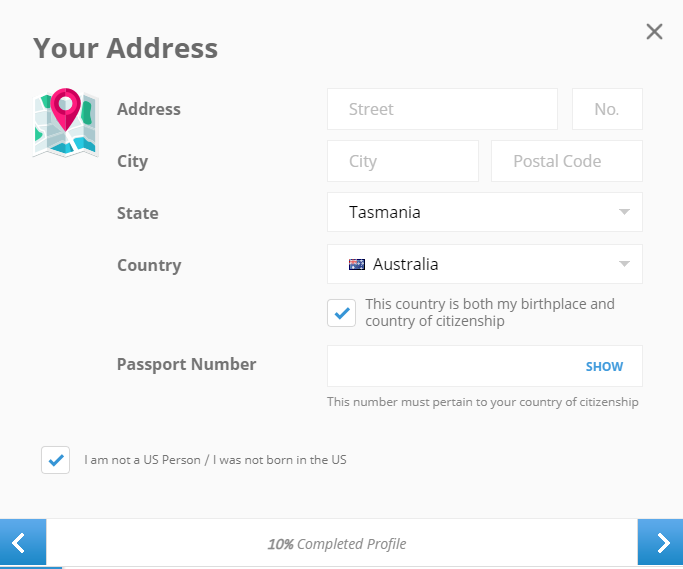The width and height of the screenshot is (683, 569).
Task: Click into the Postal Code field
Action: pyautogui.click(x=566, y=161)
